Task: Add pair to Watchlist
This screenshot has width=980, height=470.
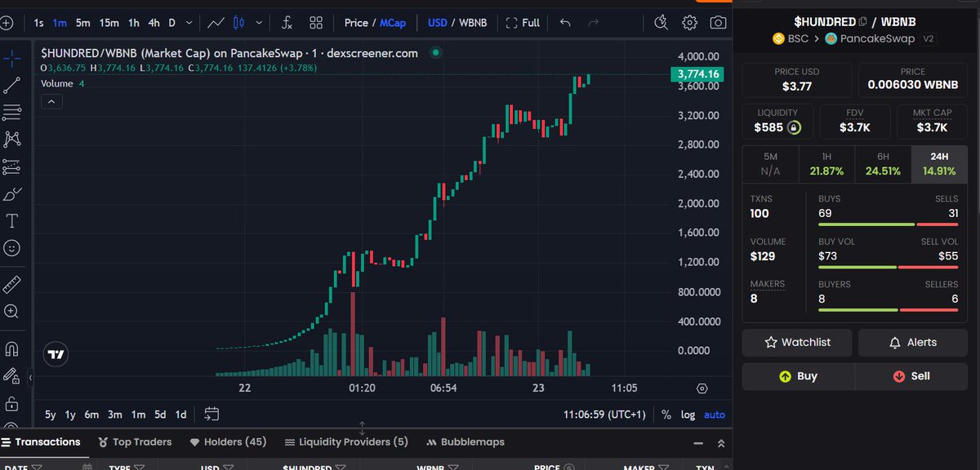Action: (x=797, y=343)
